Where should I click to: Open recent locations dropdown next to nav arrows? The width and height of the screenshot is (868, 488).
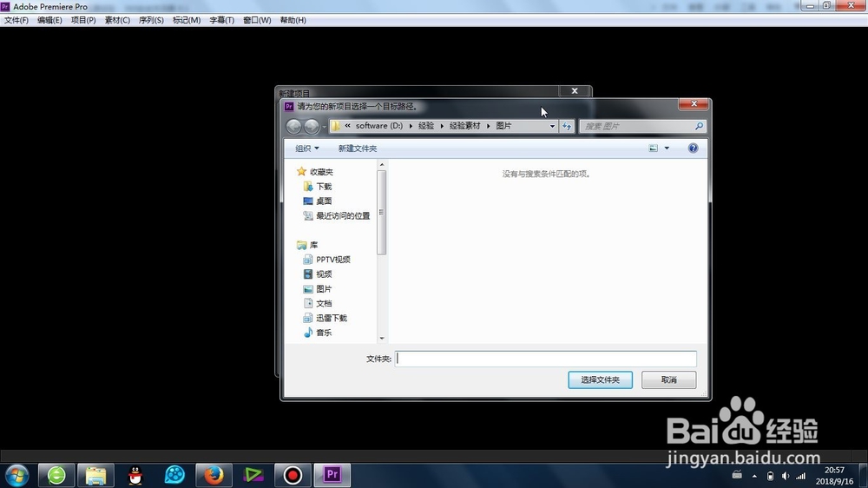(x=324, y=127)
